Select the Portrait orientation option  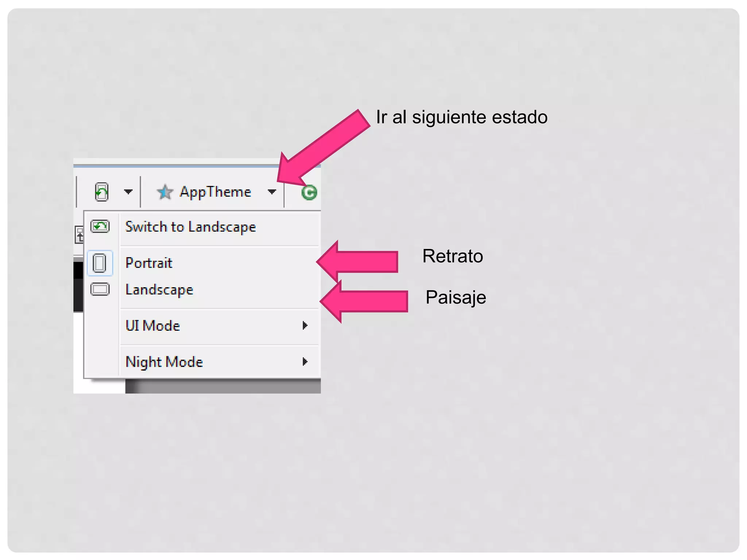pyautogui.click(x=149, y=263)
